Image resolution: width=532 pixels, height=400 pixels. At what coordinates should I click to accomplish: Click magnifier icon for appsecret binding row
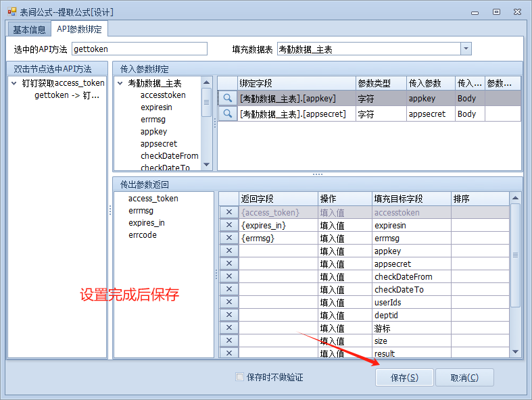pos(228,114)
